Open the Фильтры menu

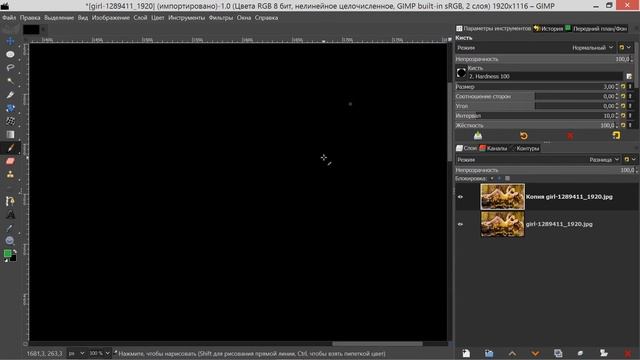pos(220,18)
